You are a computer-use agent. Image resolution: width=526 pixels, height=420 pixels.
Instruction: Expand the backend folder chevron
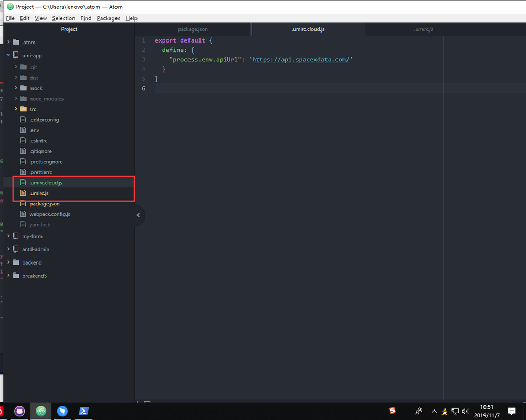click(x=8, y=262)
